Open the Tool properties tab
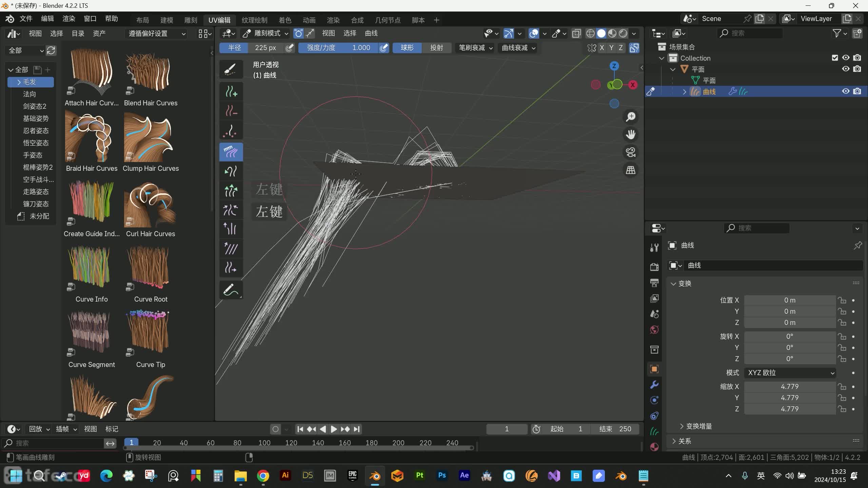This screenshot has width=868, height=488. coord(654,247)
